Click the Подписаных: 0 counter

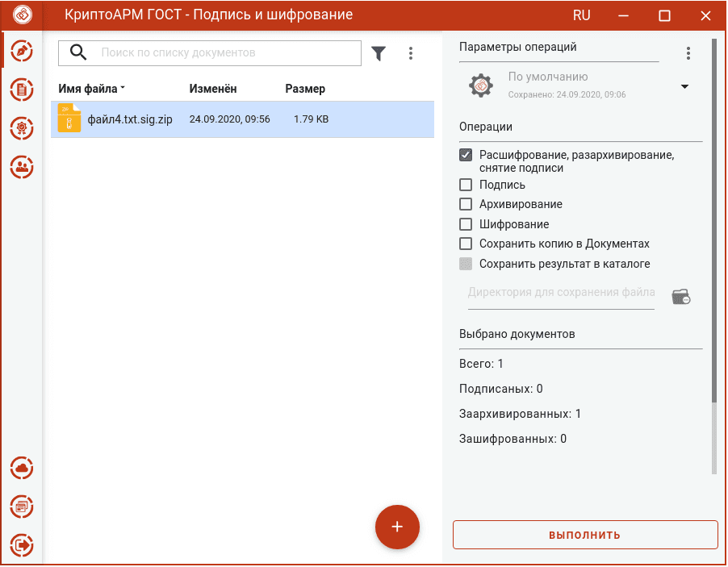pyautogui.click(x=501, y=389)
